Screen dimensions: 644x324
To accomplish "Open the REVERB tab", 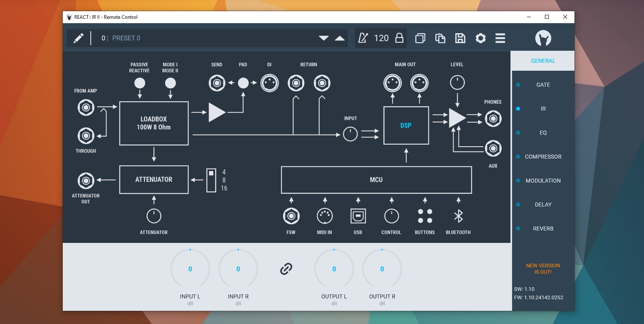I will click(543, 229).
